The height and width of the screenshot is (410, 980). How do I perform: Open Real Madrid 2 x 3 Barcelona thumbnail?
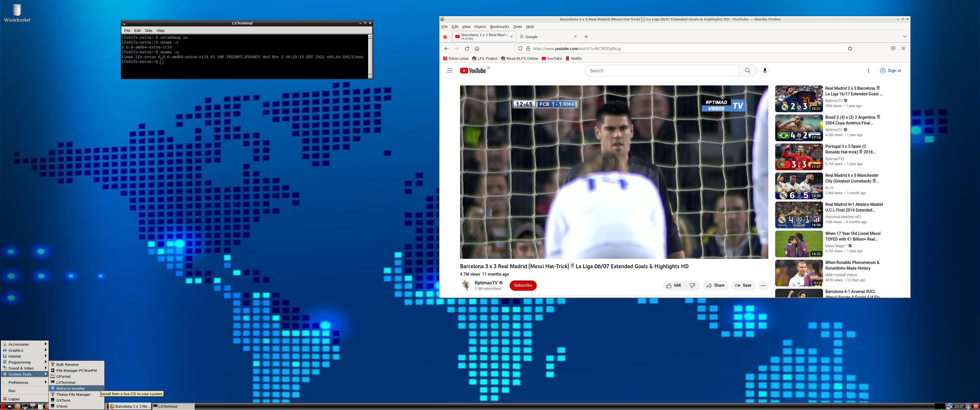(x=799, y=99)
